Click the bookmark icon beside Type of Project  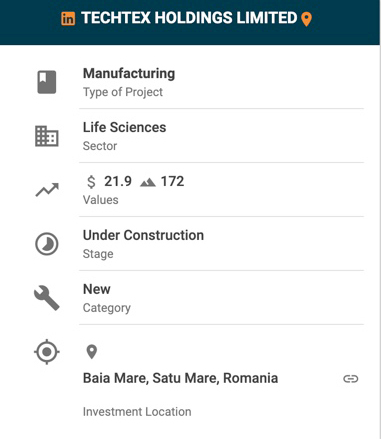click(x=47, y=82)
